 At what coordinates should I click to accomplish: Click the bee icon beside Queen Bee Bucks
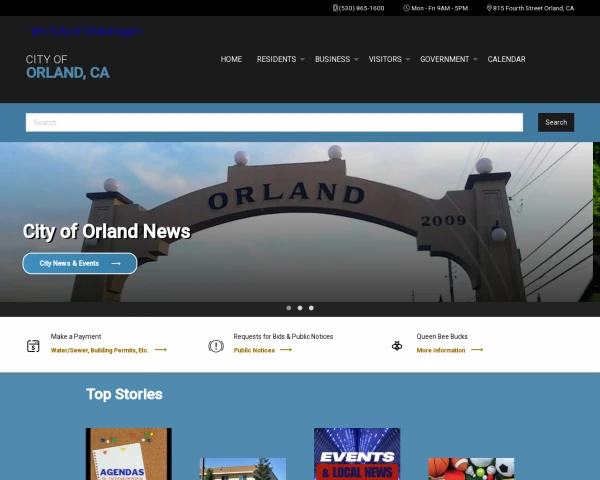pyautogui.click(x=397, y=346)
